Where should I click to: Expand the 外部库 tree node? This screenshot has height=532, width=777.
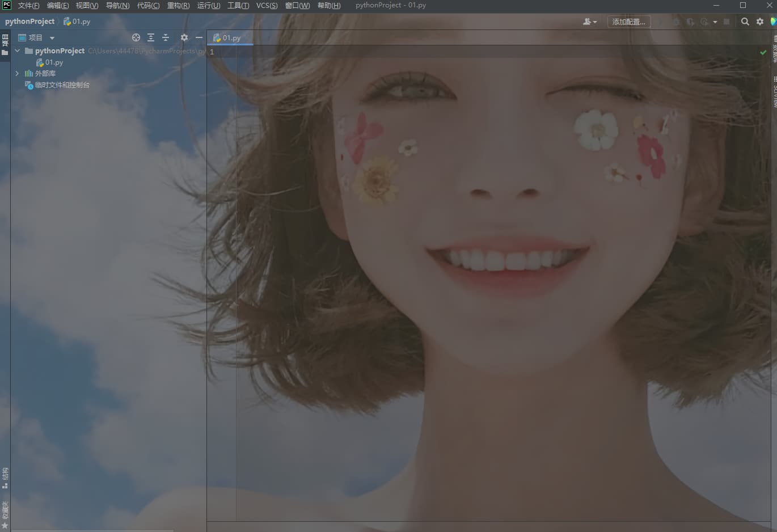click(x=18, y=74)
